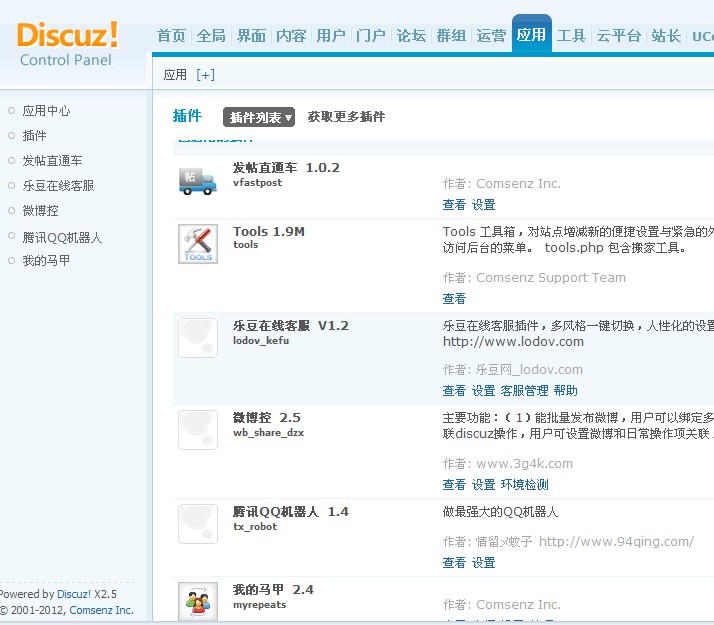This screenshot has height=625, width=714.
Task: Open 获取更多插件 link
Action: point(346,117)
